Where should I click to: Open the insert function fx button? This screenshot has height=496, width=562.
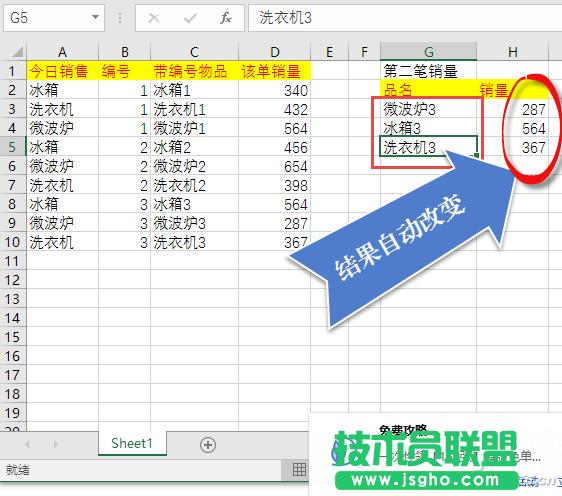(x=226, y=18)
